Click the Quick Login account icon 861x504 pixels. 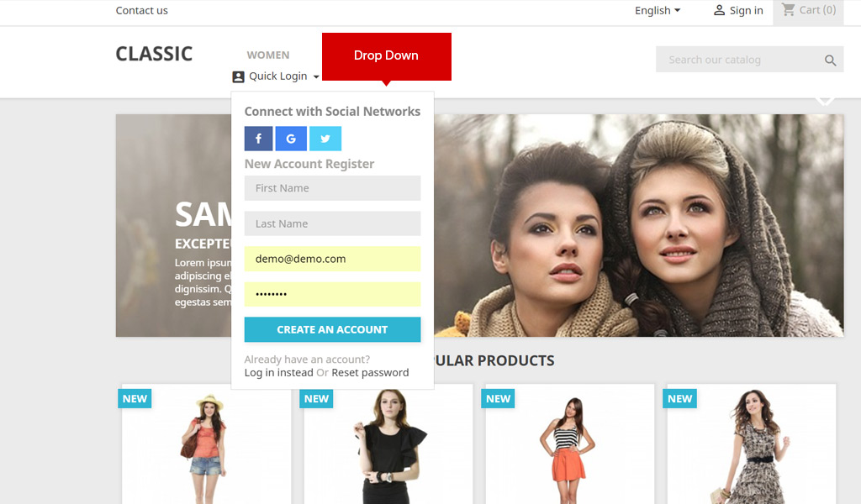238,76
